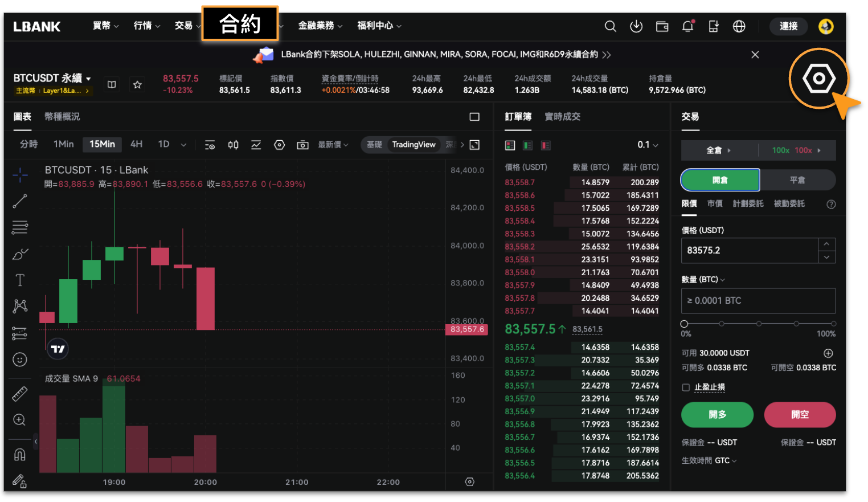Select the brush drawing tool
The image size is (868, 502).
tap(20, 254)
